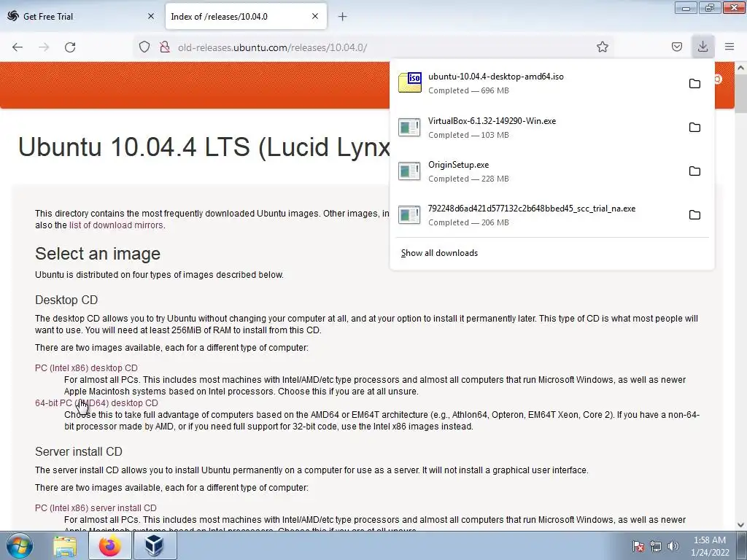Click the VirtualBox exe file icon
This screenshot has height=560, width=747.
pyautogui.click(x=410, y=127)
